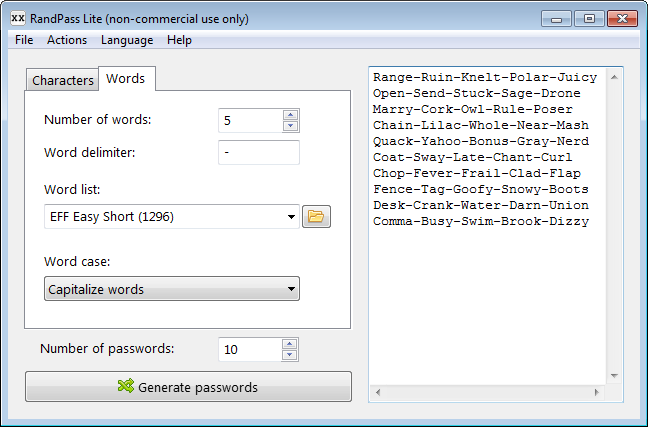Click into the Number of words field
Image resolution: width=648 pixels, height=427 pixels.
(250, 121)
